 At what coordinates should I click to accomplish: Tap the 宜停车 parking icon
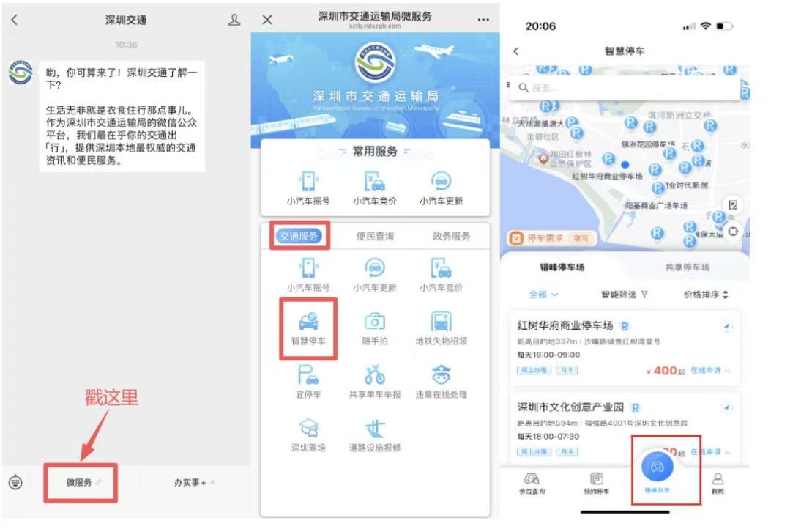click(x=308, y=374)
